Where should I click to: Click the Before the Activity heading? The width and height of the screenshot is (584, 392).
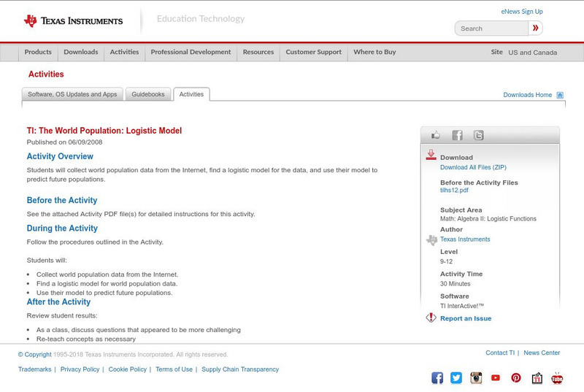point(62,200)
